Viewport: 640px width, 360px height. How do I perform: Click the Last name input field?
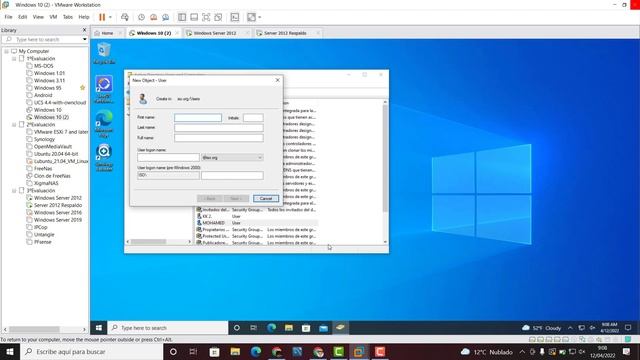point(219,128)
